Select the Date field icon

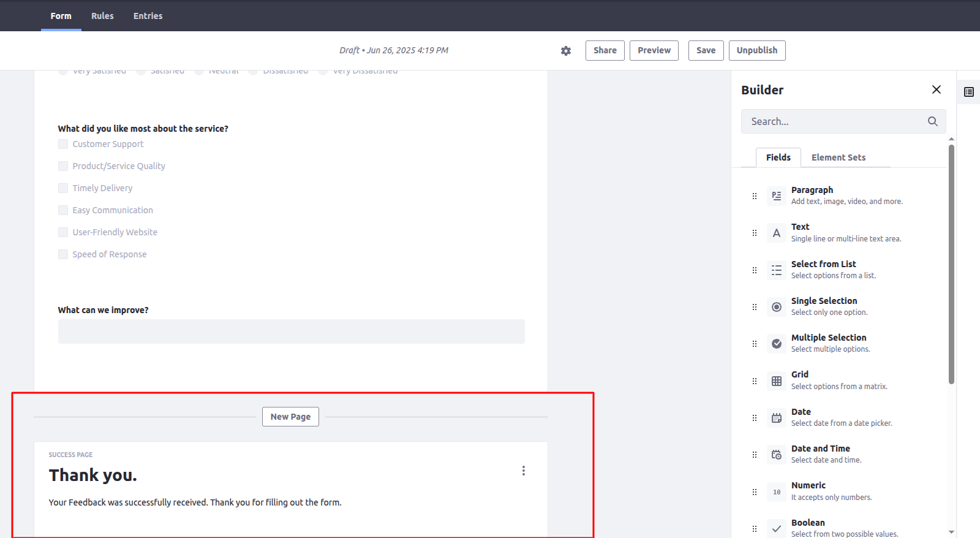tap(777, 418)
